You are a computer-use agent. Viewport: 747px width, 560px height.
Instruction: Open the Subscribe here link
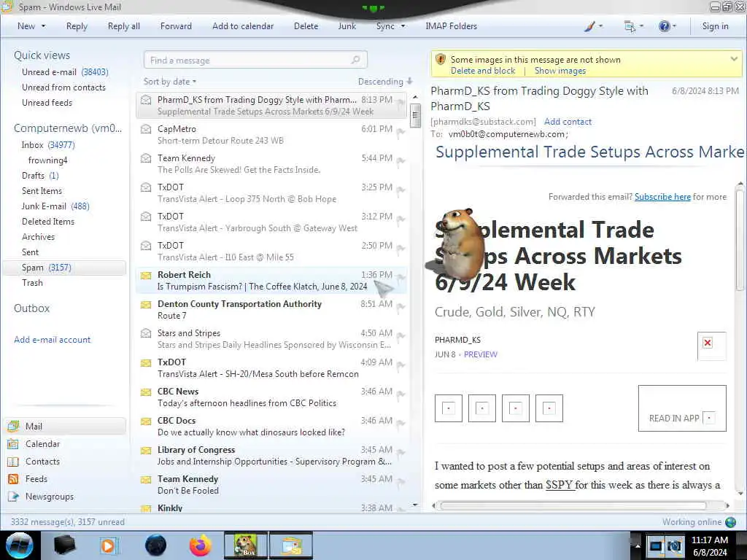tap(662, 197)
